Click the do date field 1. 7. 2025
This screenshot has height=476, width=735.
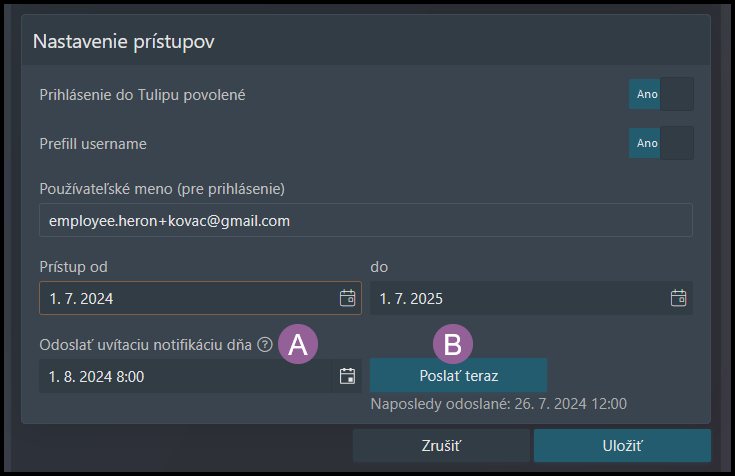coord(531,298)
